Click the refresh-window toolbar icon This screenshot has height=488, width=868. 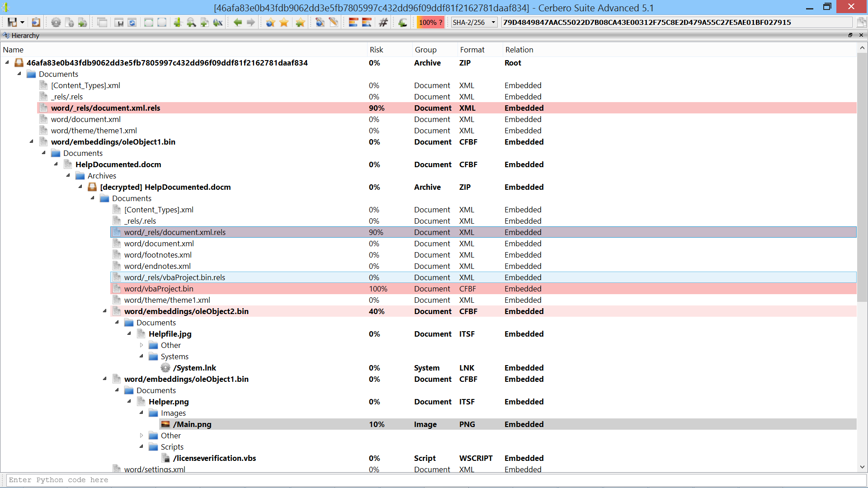pyautogui.click(x=132, y=22)
